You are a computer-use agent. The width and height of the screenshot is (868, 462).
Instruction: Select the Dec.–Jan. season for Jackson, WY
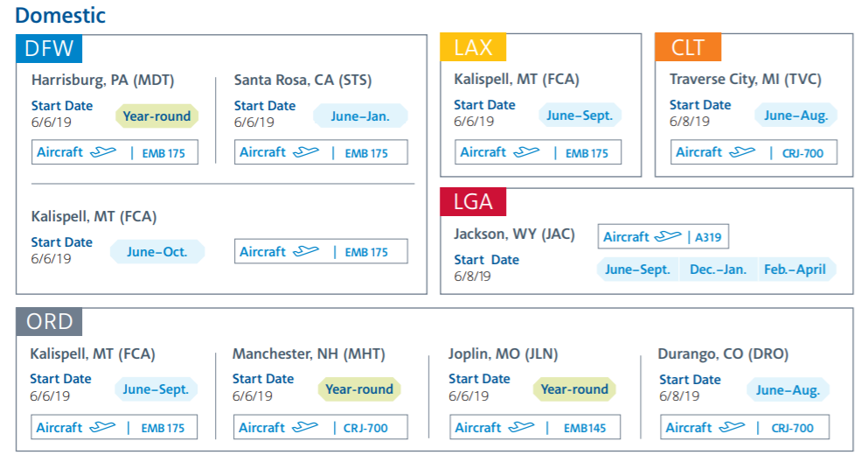coord(719,269)
